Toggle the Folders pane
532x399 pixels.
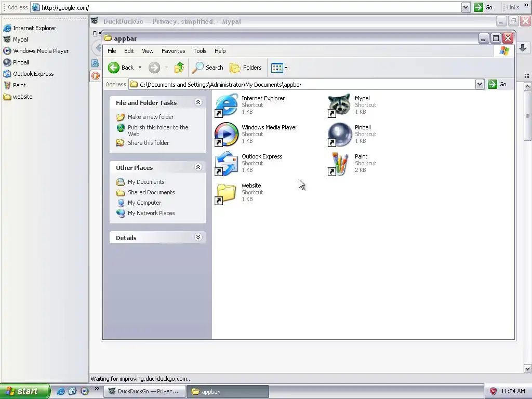click(246, 68)
